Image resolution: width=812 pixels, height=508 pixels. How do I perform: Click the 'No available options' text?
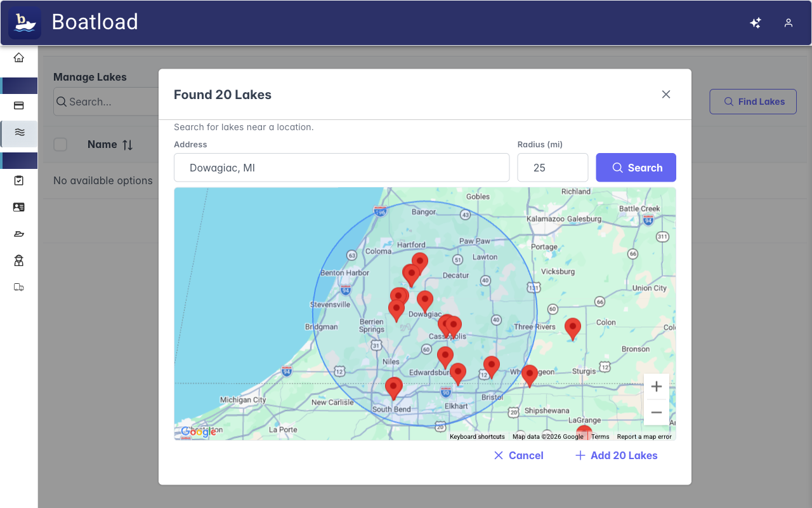(x=103, y=180)
